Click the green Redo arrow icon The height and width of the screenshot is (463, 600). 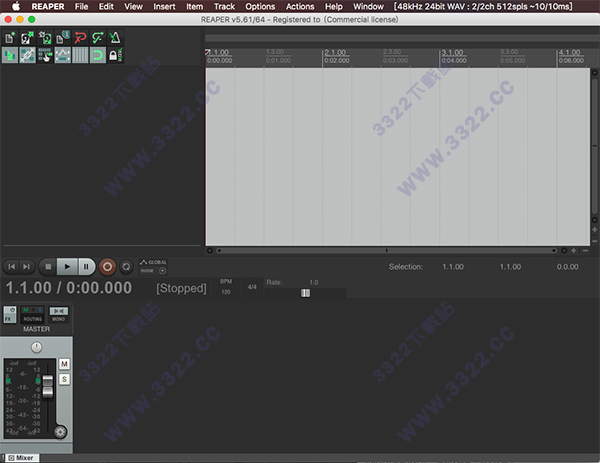98,37
